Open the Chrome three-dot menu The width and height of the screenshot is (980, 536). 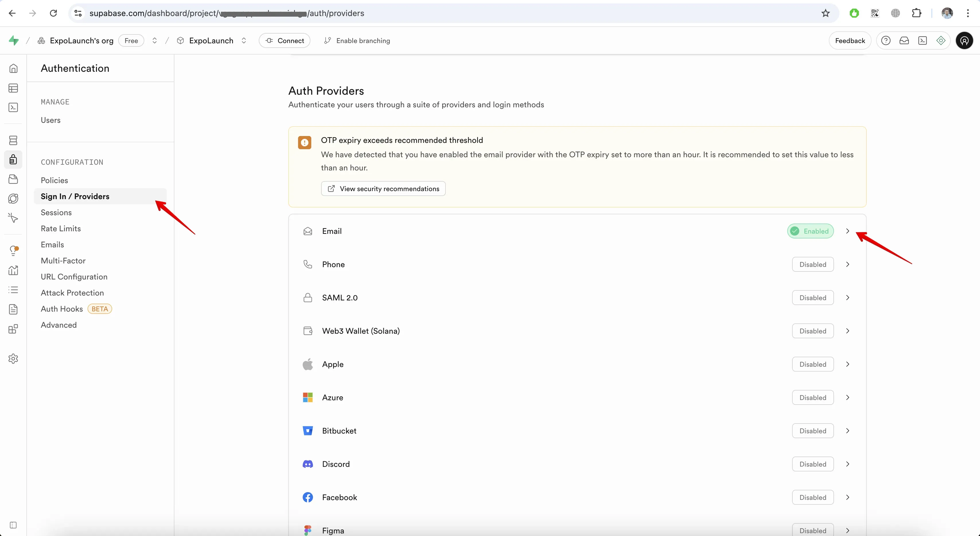pyautogui.click(x=968, y=13)
